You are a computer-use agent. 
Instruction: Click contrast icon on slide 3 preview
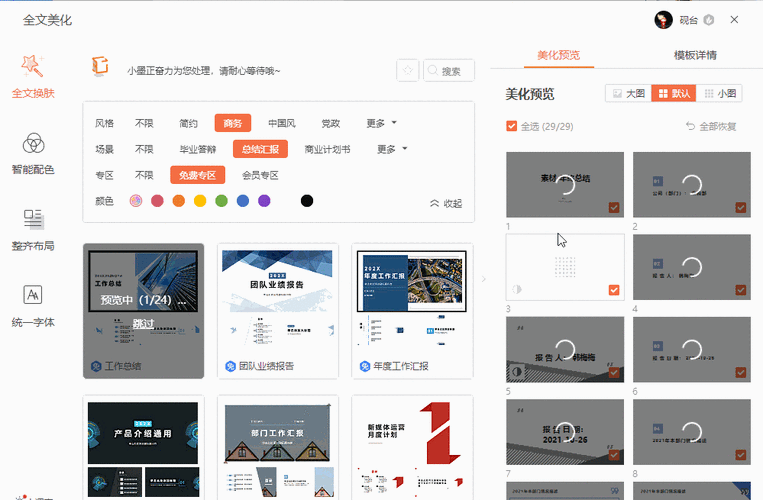point(517,289)
